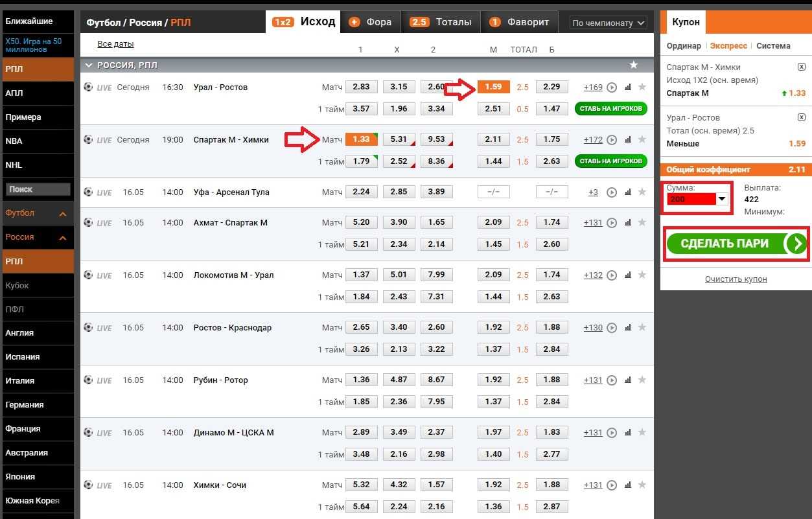Open the Купон tab
Image resolution: width=812 pixels, height=519 pixels.
(x=686, y=22)
